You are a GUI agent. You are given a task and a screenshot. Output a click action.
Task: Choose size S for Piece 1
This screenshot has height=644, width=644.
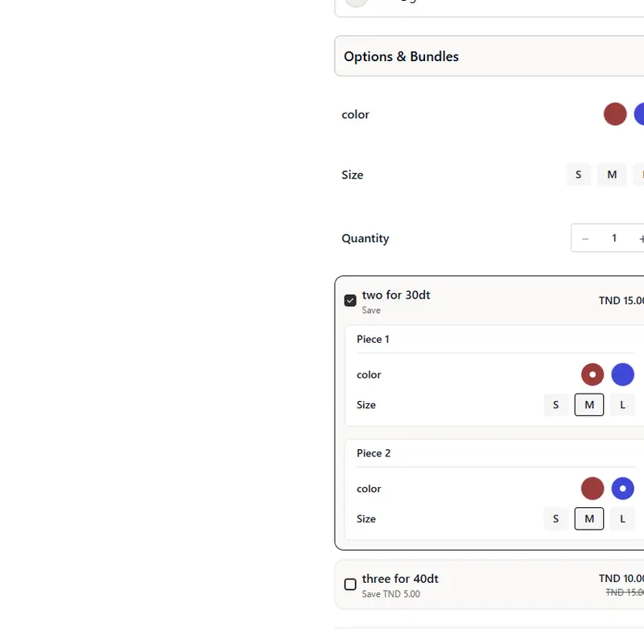[x=555, y=405]
